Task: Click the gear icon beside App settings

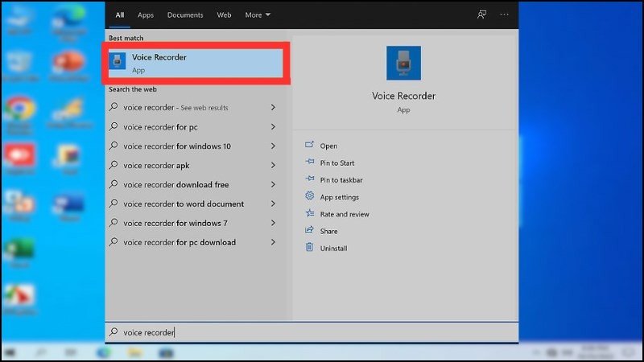Action: tap(309, 195)
